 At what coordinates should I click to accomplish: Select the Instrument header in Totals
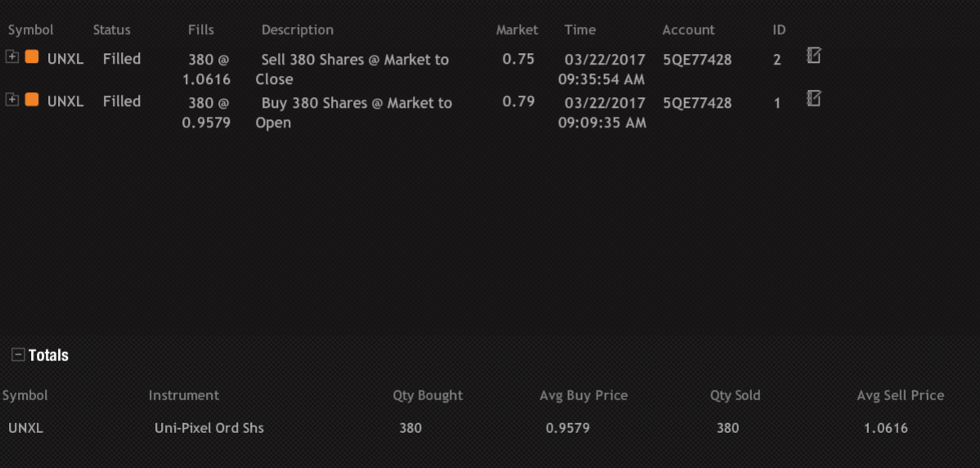(x=184, y=395)
